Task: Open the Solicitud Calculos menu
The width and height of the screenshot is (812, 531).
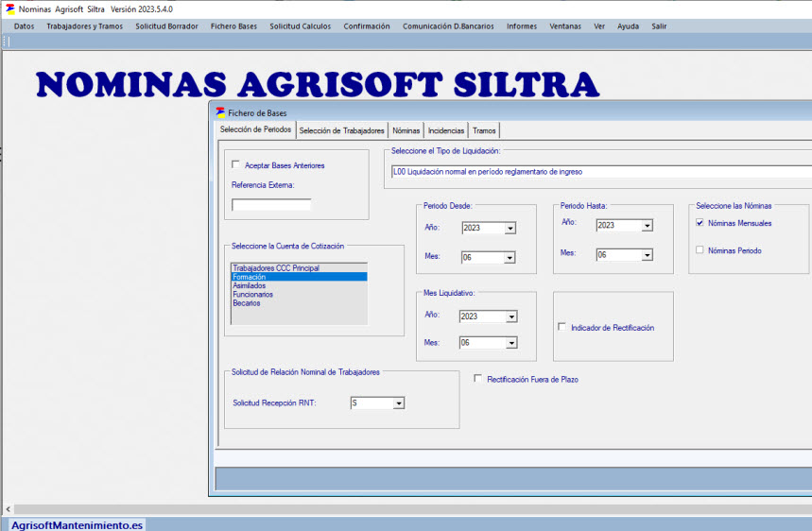Action: pos(301,26)
